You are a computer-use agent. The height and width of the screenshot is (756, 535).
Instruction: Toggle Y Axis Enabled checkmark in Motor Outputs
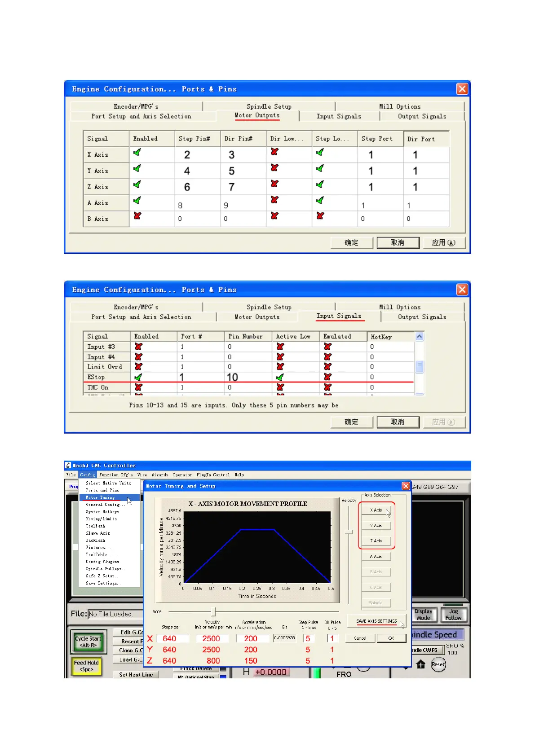tap(137, 168)
